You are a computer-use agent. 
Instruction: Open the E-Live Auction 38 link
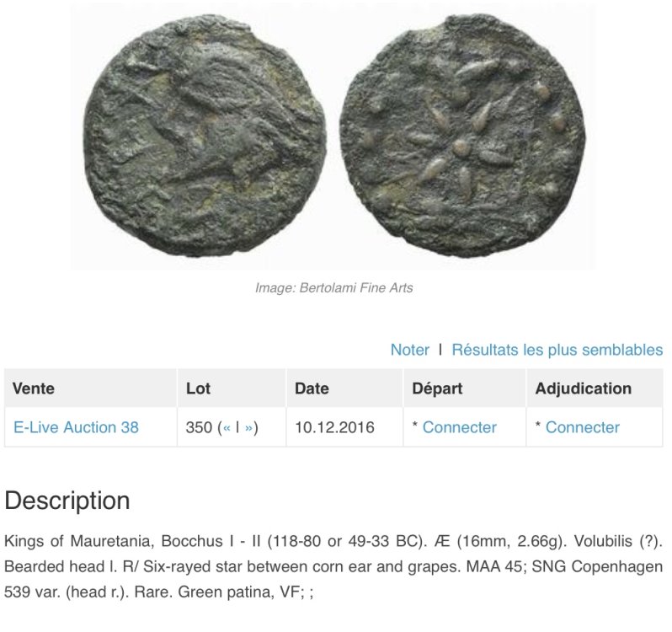point(77,427)
